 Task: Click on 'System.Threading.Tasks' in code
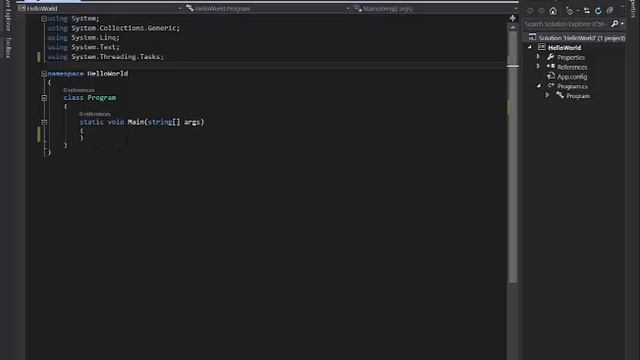click(x=116, y=57)
